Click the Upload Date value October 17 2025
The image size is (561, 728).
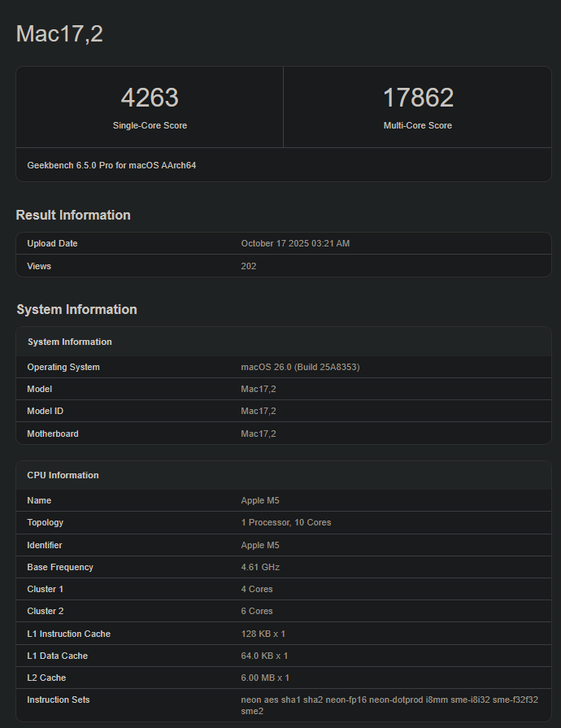(x=295, y=244)
